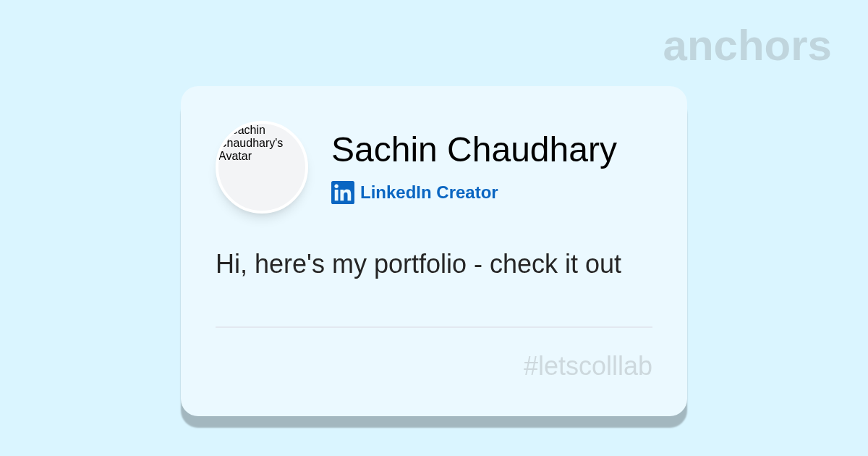Click the LinkedIn logo icon
The image size is (868, 456).
pos(343,193)
